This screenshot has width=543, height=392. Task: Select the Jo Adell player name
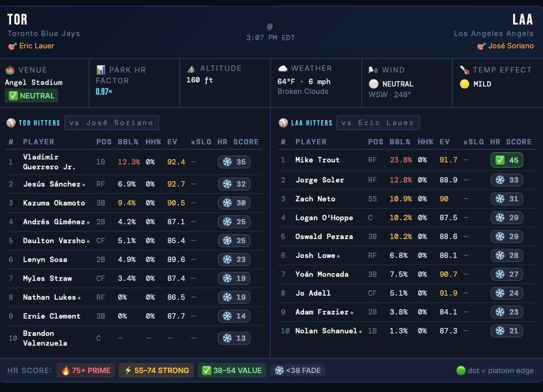(312, 293)
